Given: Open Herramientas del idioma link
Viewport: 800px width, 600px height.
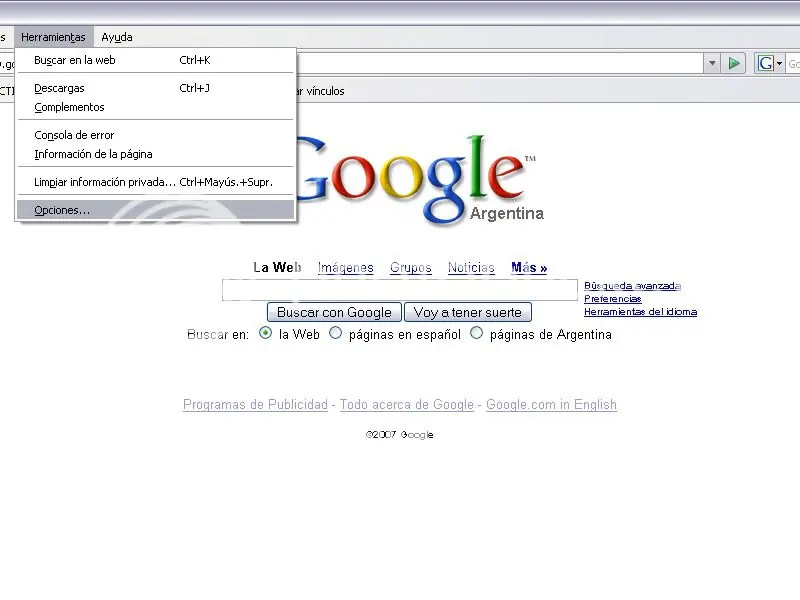Looking at the screenshot, I should point(640,311).
